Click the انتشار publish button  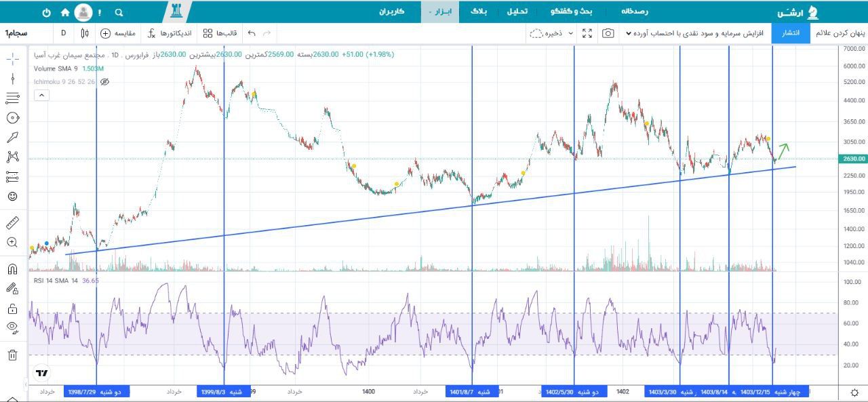point(791,33)
